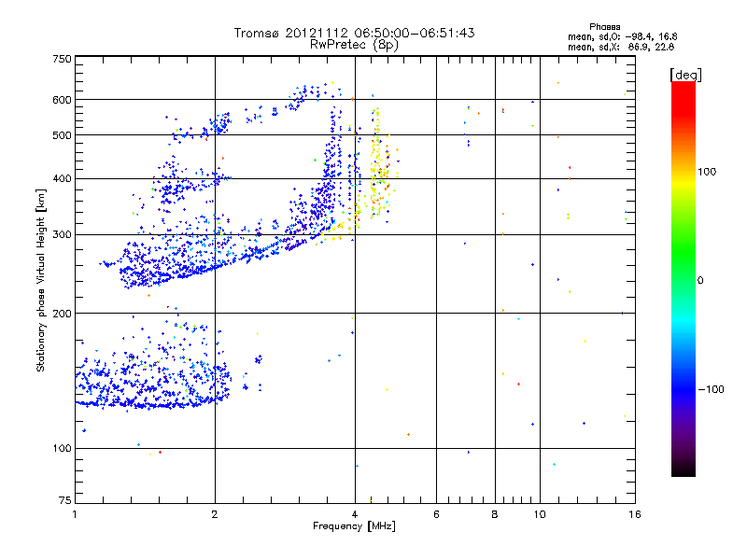This screenshot has width=747, height=560.
Task: Click the y-axis "750" tick label
Action: (x=62, y=59)
